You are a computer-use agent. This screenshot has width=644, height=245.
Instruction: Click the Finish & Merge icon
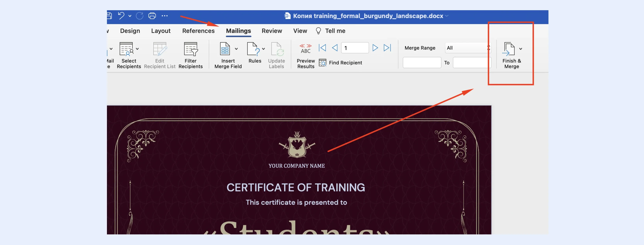coord(509,49)
